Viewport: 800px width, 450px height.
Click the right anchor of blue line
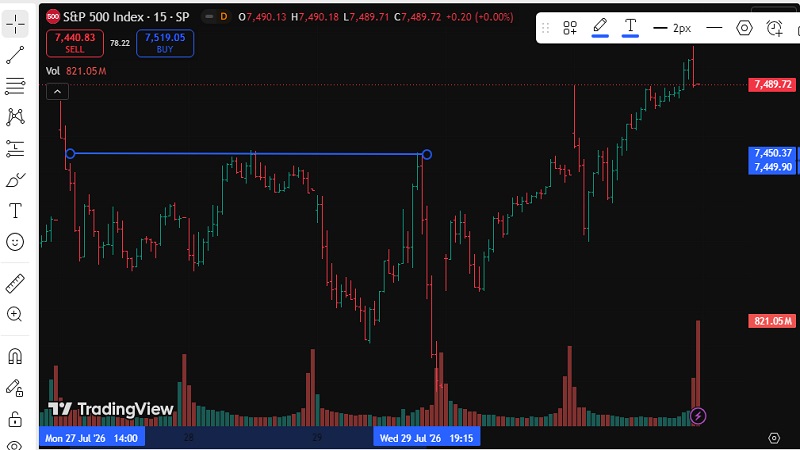click(x=427, y=154)
